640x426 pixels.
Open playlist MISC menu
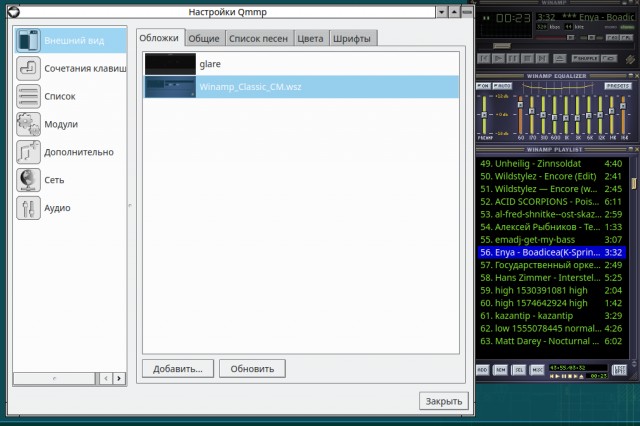537,370
